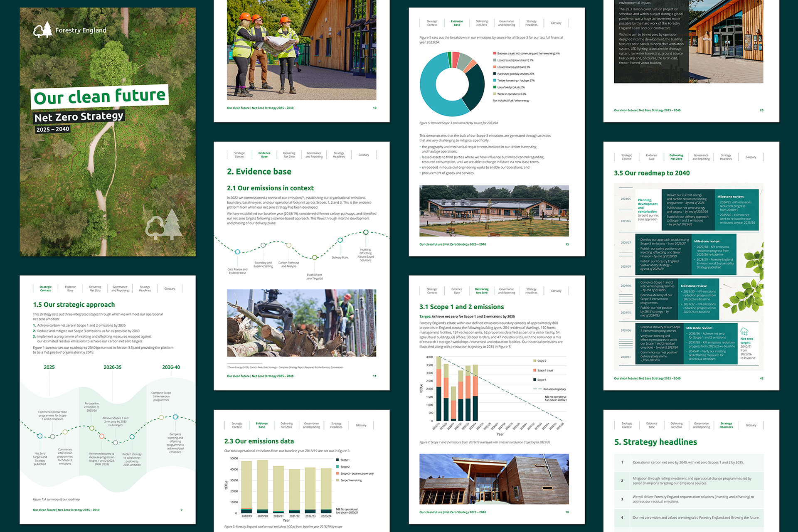The image size is (798, 532).
Task: Open Strategic Context tab on the 1.5 strategic approach page
Action: [45, 288]
